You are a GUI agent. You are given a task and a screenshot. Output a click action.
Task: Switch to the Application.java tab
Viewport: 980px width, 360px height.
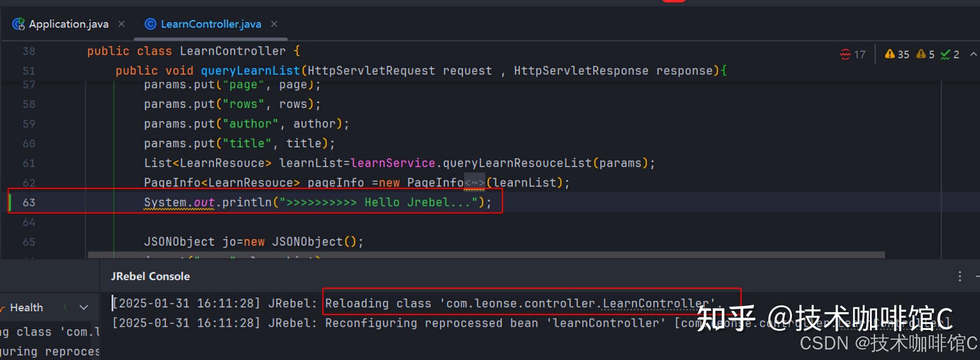tap(68, 24)
